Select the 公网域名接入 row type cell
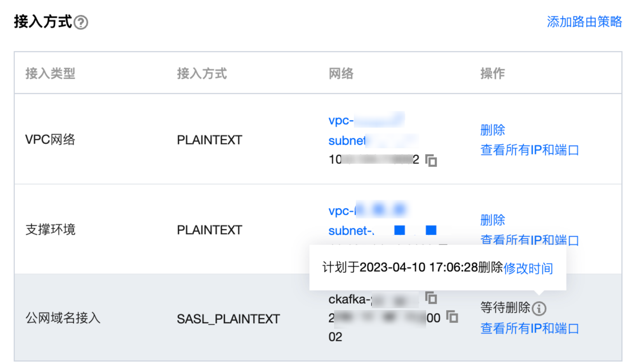627x364 pixels. point(63,318)
